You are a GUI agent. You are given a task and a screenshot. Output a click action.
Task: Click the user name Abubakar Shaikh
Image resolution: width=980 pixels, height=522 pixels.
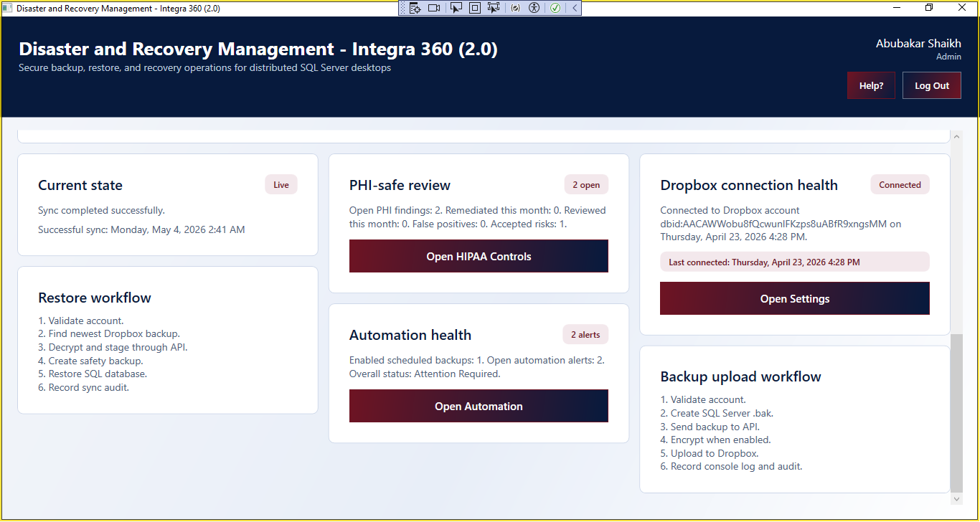coord(918,43)
